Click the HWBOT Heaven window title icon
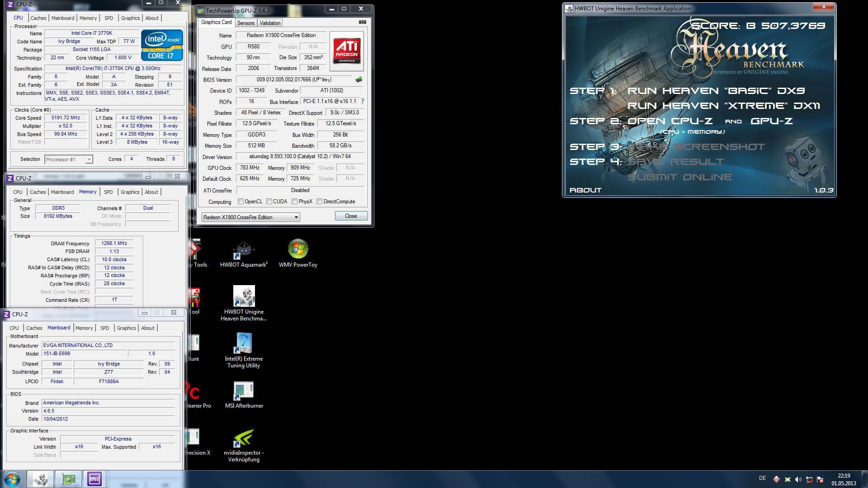This screenshot has width=868, height=488. pos(569,8)
